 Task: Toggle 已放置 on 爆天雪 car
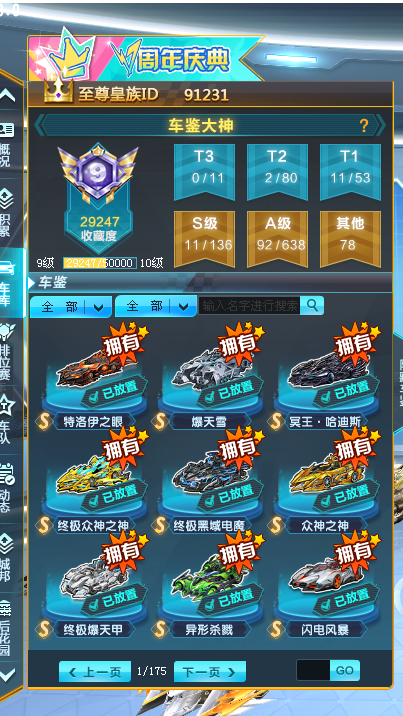tap(230, 393)
